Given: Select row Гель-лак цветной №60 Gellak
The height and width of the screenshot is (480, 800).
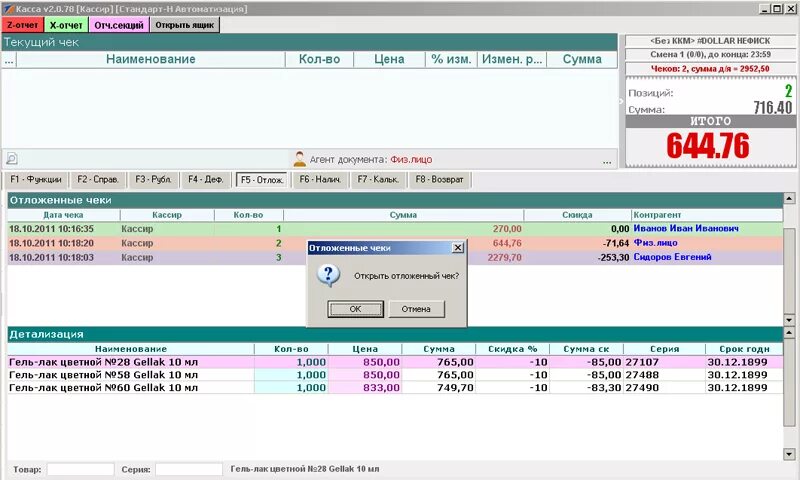Looking at the screenshot, I should pyautogui.click(x=395, y=388).
